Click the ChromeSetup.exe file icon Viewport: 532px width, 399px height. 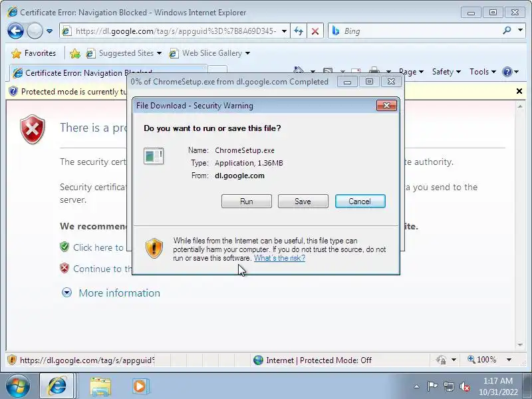click(x=154, y=156)
